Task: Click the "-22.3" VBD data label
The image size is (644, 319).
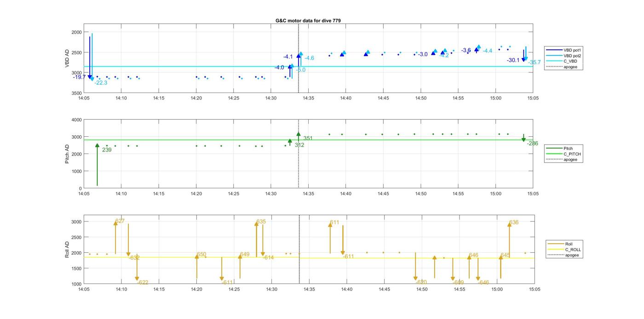Action: pyautogui.click(x=101, y=83)
